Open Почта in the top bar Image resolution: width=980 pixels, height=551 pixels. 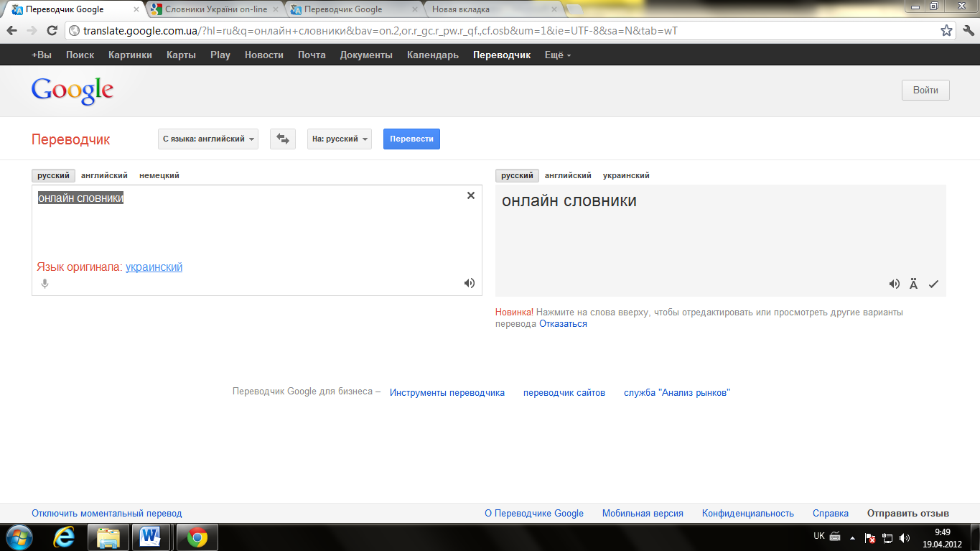[x=312, y=55]
